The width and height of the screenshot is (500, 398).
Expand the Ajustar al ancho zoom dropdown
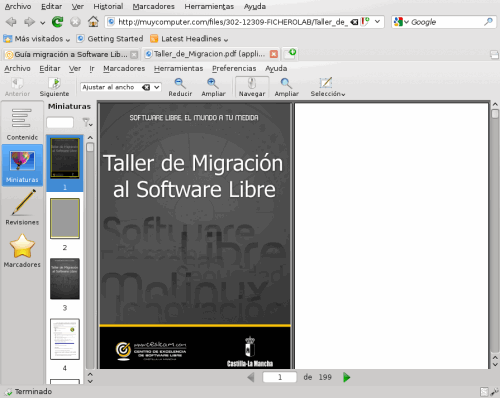[x=156, y=87]
